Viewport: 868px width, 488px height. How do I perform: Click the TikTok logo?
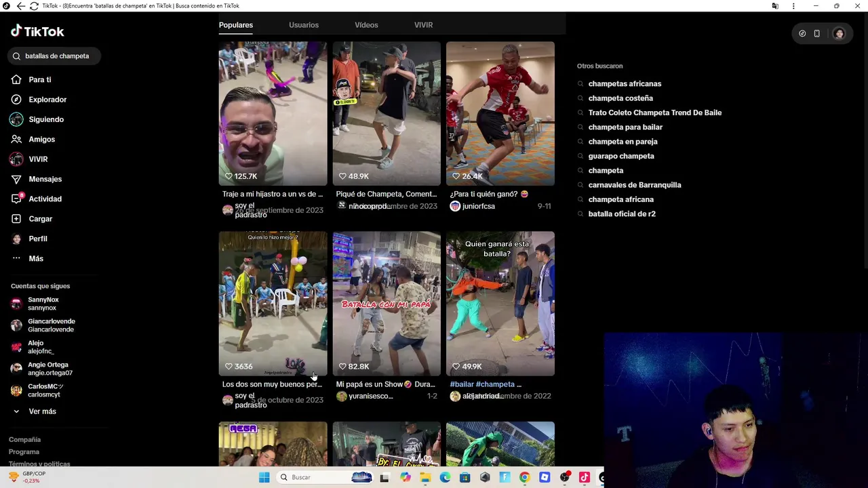[x=37, y=31]
